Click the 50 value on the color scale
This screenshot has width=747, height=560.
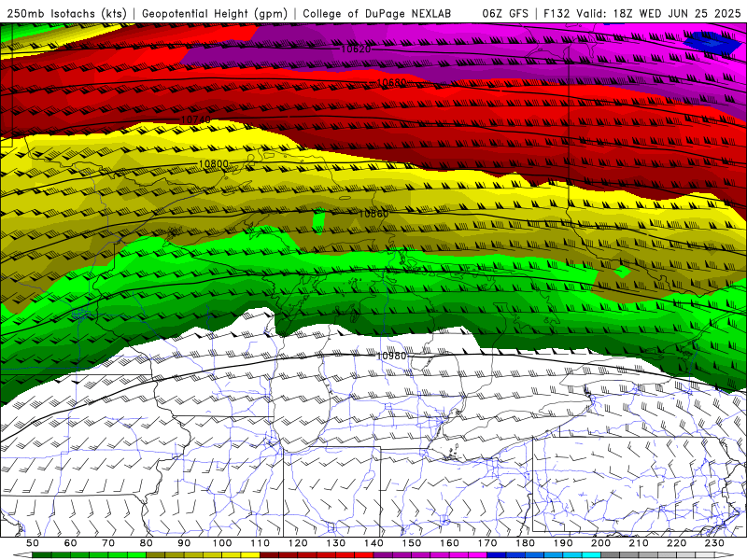pos(33,543)
